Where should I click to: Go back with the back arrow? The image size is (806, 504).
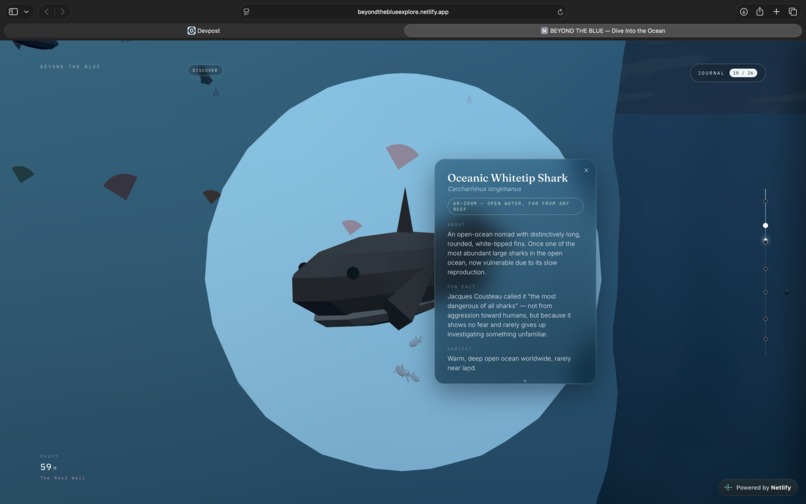(x=46, y=11)
